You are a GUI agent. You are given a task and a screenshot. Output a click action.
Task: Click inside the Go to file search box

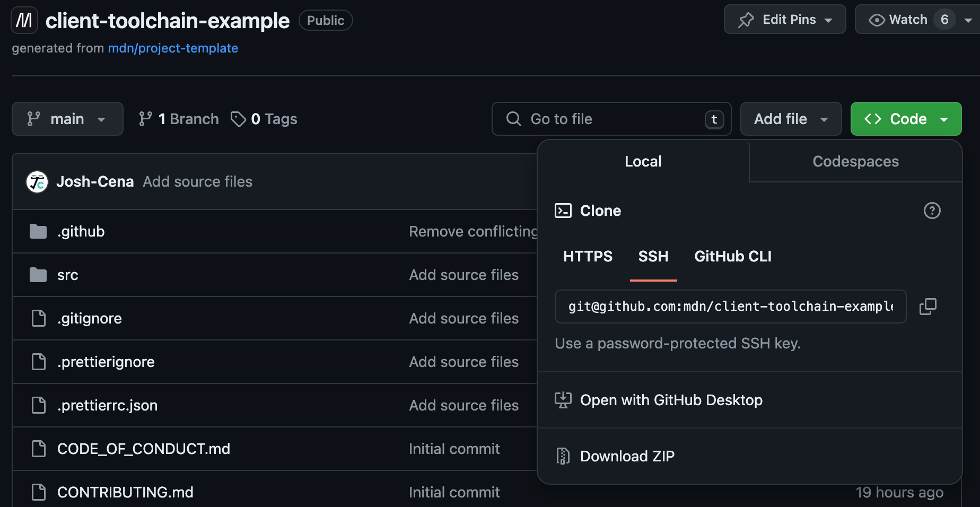pyautogui.click(x=610, y=119)
